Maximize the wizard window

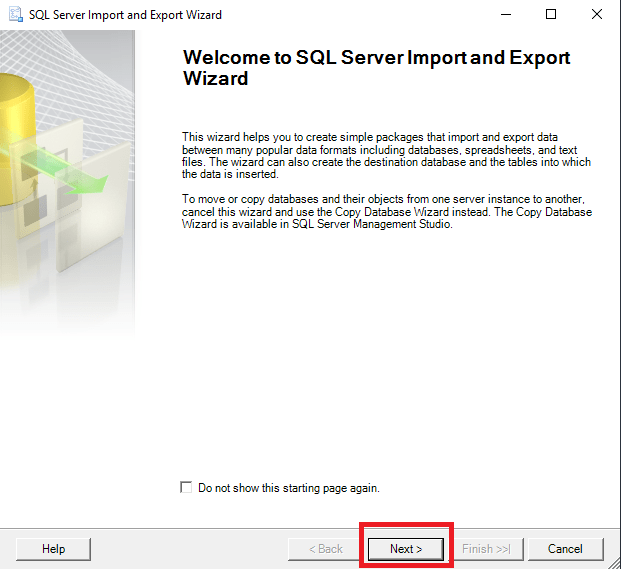coord(551,15)
